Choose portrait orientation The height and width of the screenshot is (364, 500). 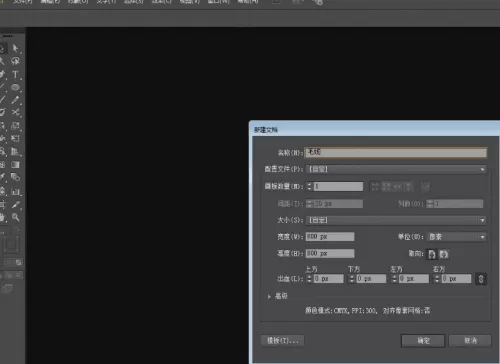point(432,254)
